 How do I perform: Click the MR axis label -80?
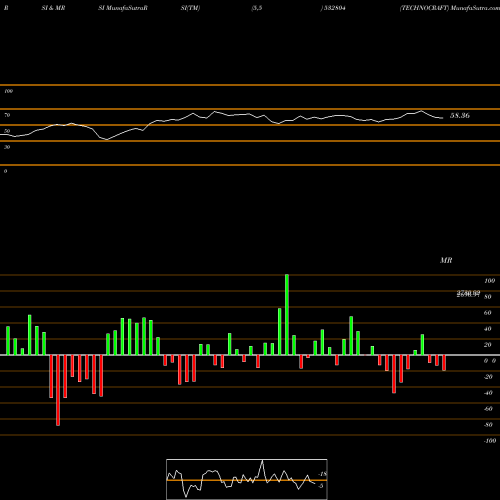(488, 425)
